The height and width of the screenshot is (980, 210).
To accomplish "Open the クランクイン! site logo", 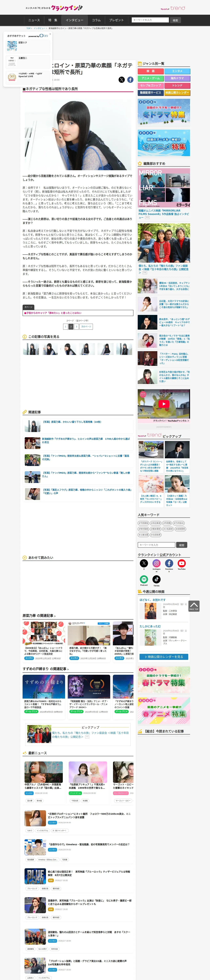I will click(67, 8).
